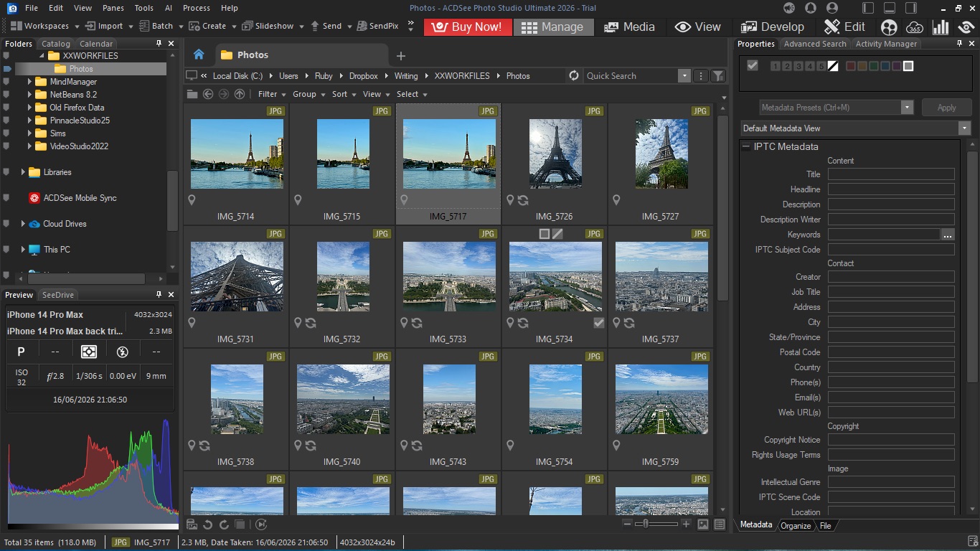The width and height of the screenshot is (980, 551).
Task: Open the Dashboard bar chart icon
Action: 940,27
